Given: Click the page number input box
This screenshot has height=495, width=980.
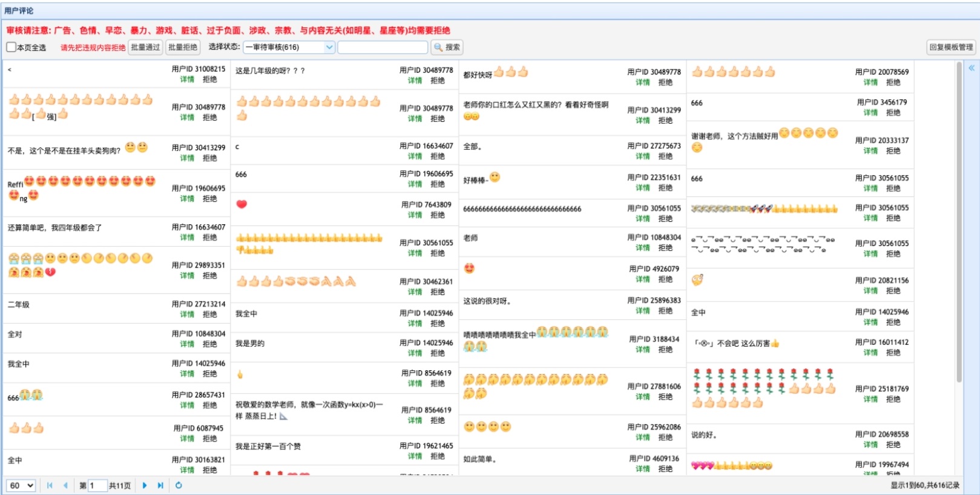Looking at the screenshot, I should [97, 485].
